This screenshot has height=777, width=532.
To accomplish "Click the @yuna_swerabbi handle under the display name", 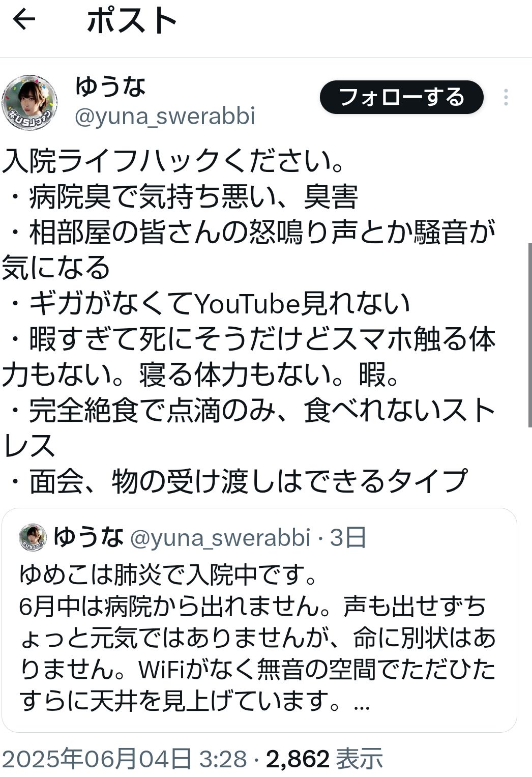I will pos(165,117).
